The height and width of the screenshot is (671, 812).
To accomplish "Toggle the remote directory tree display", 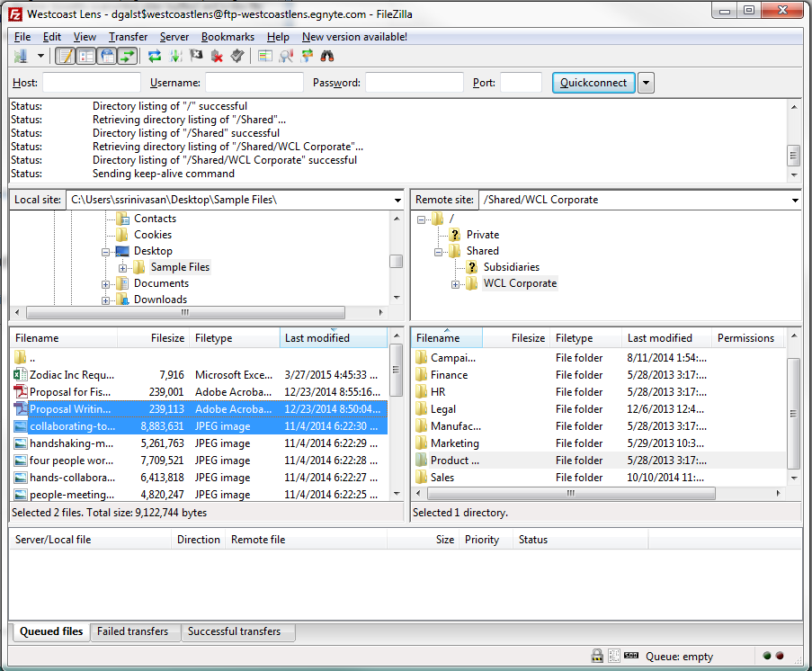I will tap(107, 56).
